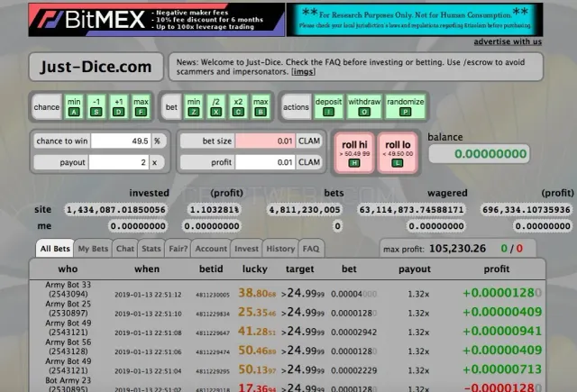Image resolution: width=577 pixels, height=392 pixels.
Task: Click the bet label button
Action: (171, 107)
